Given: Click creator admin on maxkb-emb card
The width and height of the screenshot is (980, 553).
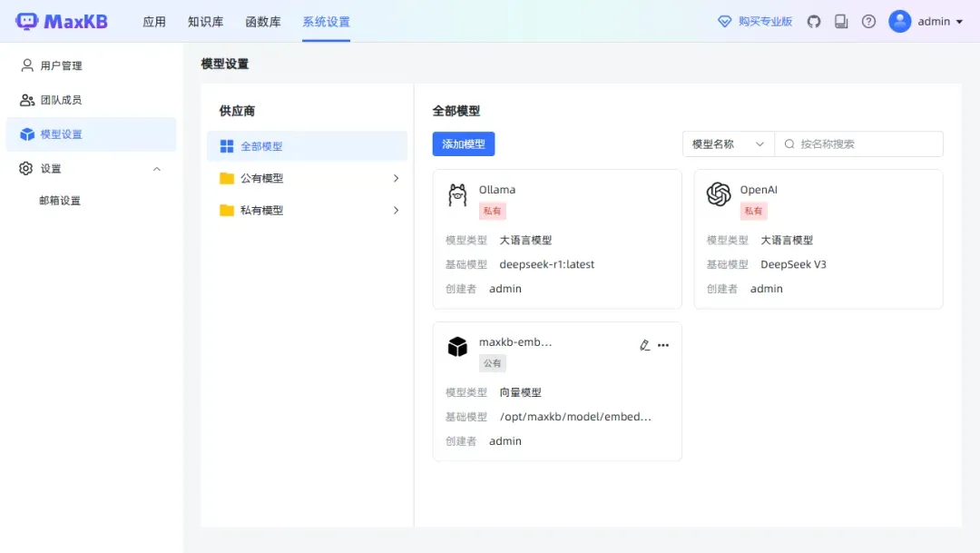Looking at the screenshot, I should (x=505, y=441).
